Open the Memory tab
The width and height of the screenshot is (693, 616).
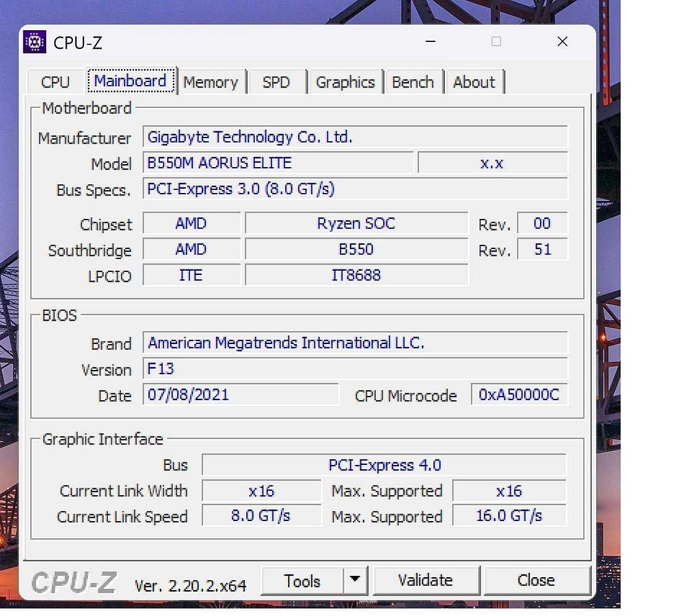click(x=211, y=82)
